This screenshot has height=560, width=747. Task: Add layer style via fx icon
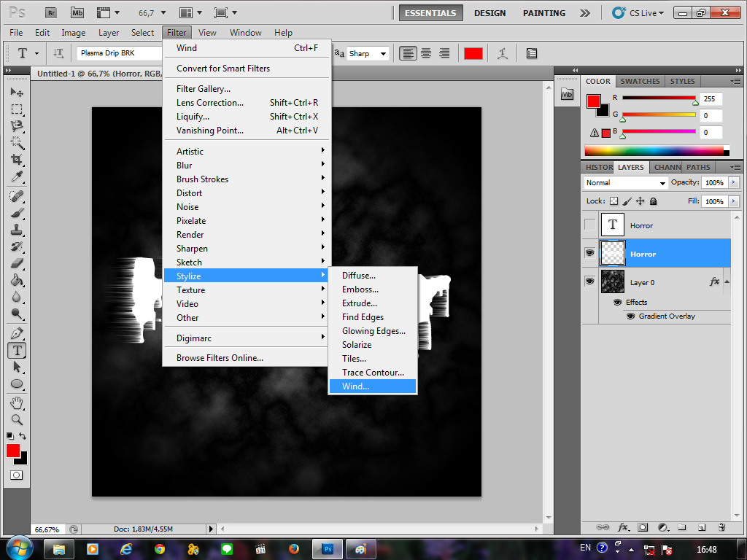coord(623,527)
